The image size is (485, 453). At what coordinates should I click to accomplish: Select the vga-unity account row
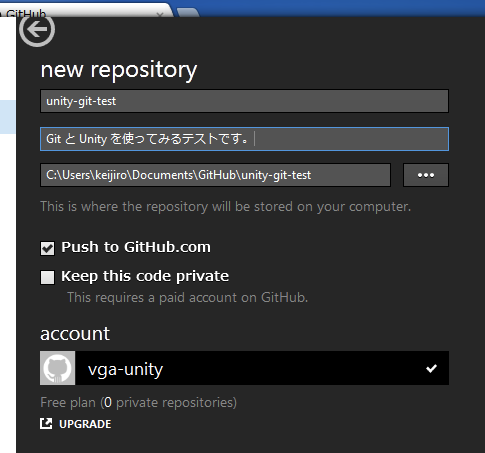point(244,368)
